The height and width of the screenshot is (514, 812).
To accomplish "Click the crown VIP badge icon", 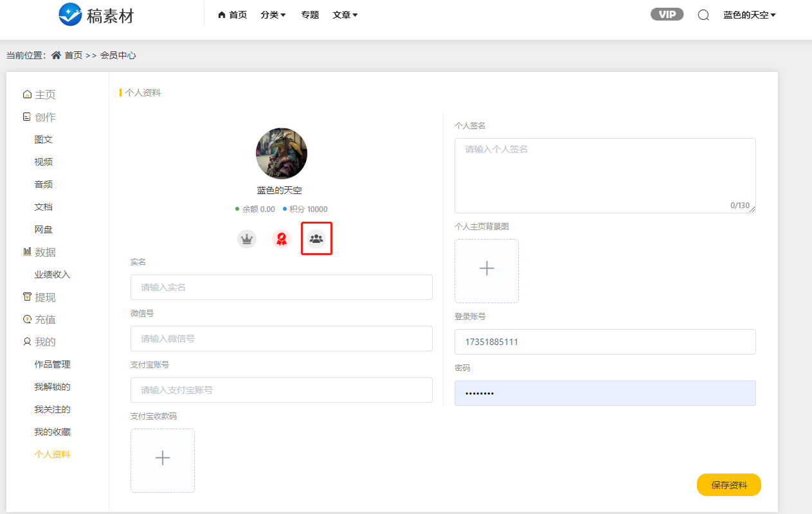I will [x=247, y=239].
